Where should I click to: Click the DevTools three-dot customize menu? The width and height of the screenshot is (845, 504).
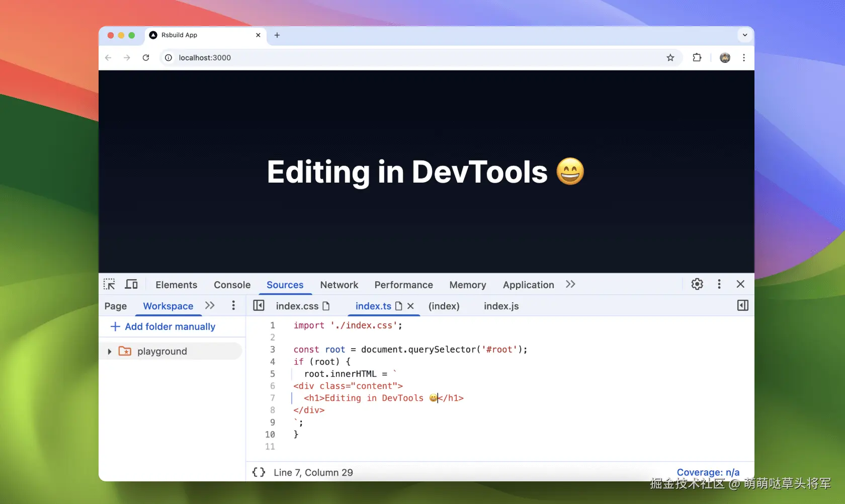coord(719,284)
